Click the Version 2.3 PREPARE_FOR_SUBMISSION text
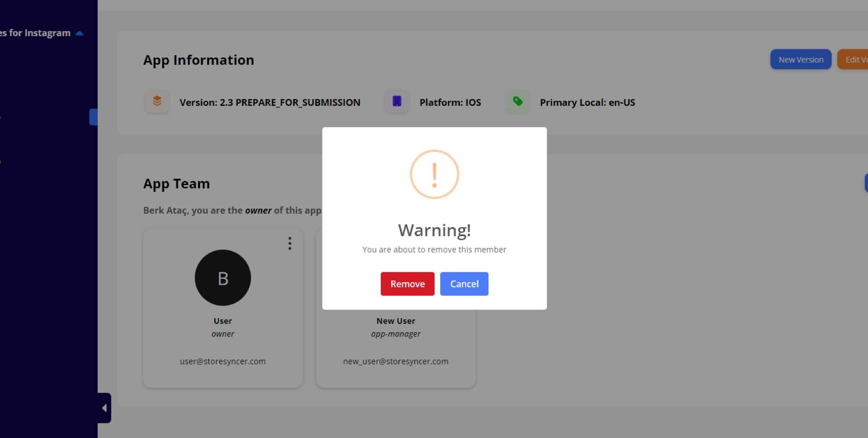This screenshot has height=438, width=868. click(x=270, y=103)
